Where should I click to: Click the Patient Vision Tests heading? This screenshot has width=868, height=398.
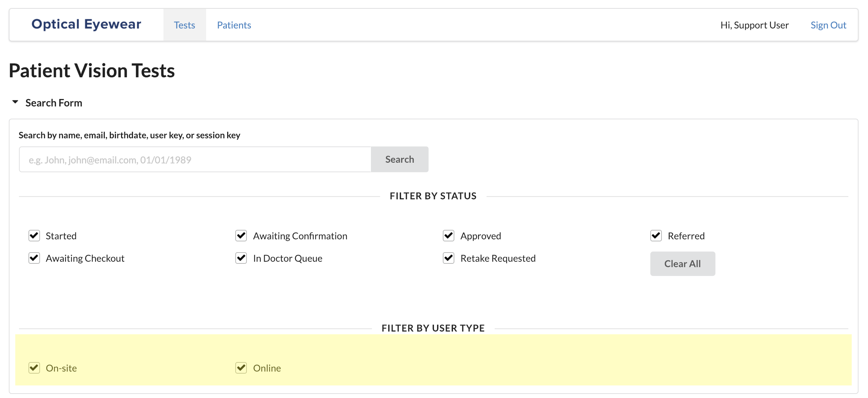[x=92, y=71]
